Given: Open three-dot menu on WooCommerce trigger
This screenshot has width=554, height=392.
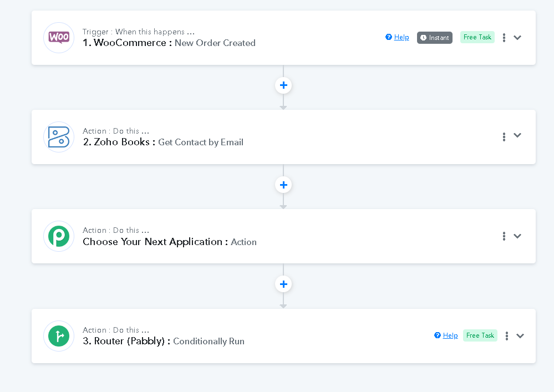Looking at the screenshot, I should click(x=504, y=38).
